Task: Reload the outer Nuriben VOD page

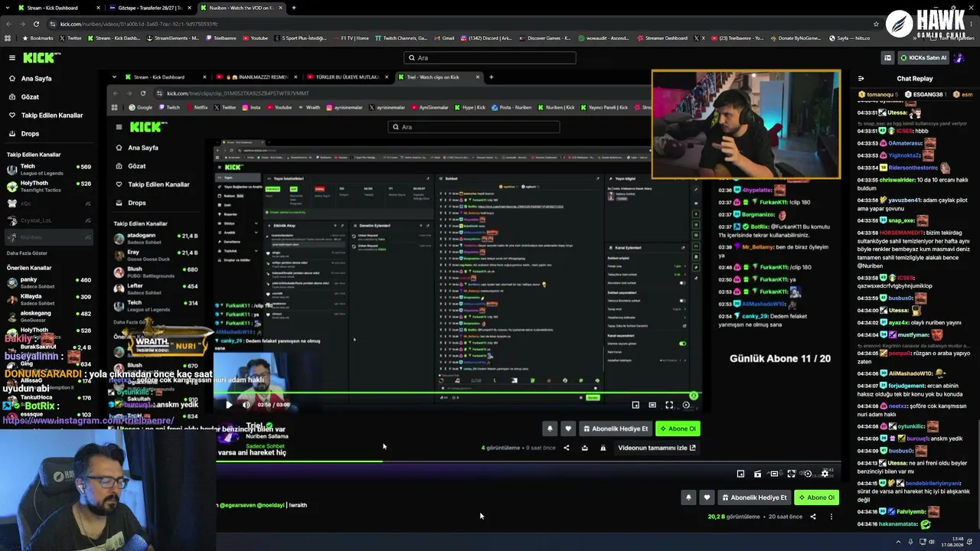Action: [x=37, y=24]
